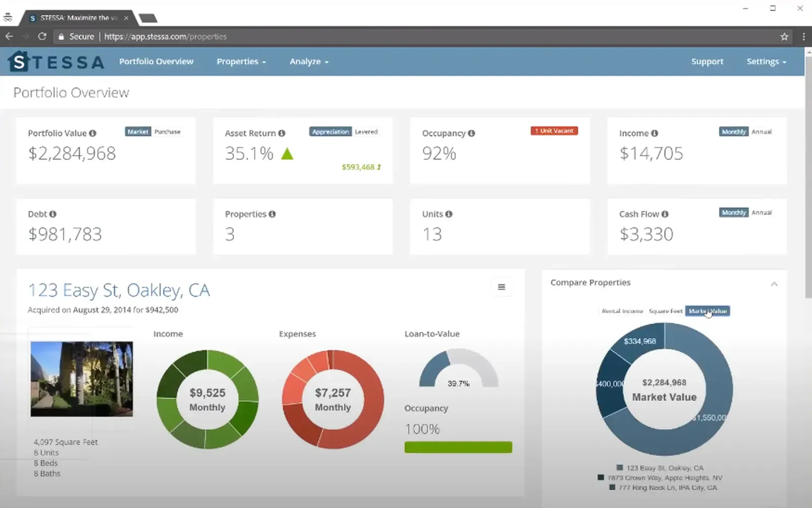Screen dimensions: 812x508
Task: Click the Income $9,525 donut chart
Action: (x=207, y=399)
